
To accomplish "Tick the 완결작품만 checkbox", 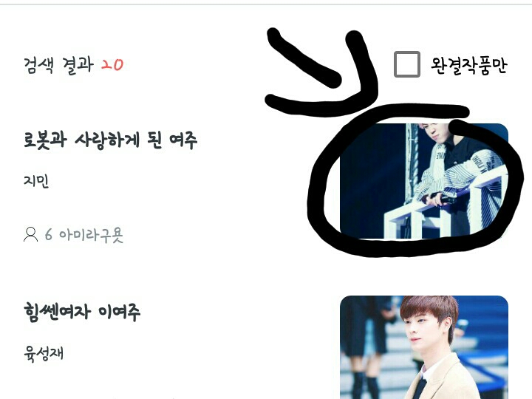I will click(x=407, y=64).
